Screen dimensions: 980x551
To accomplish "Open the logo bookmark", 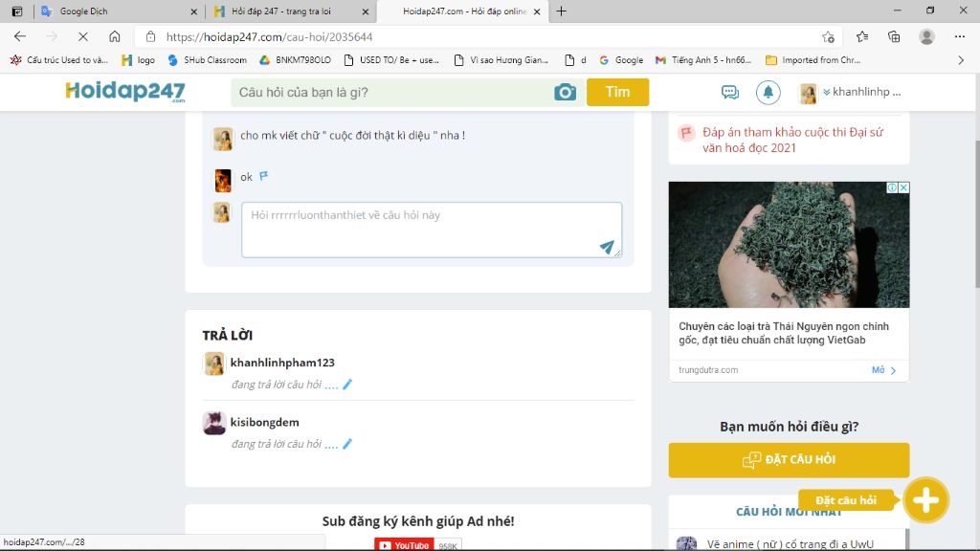I will click(139, 60).
